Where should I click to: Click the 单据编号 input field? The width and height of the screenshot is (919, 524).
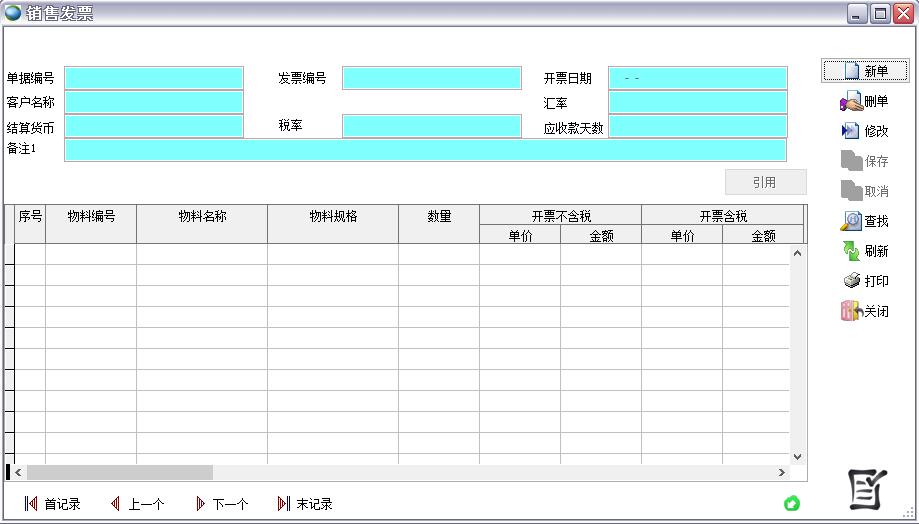tap(154, 78)
